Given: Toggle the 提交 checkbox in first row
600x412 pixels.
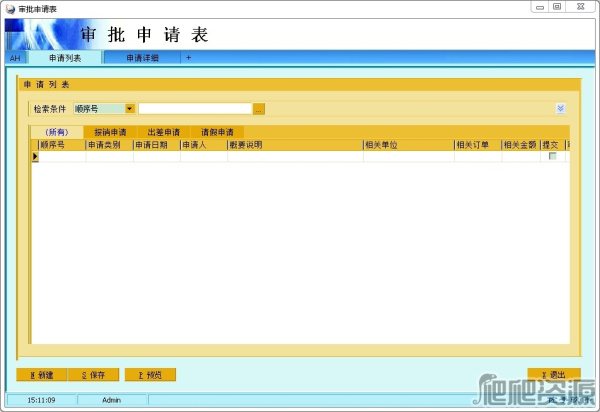Looking at the screenshot, I should [553, 156].
